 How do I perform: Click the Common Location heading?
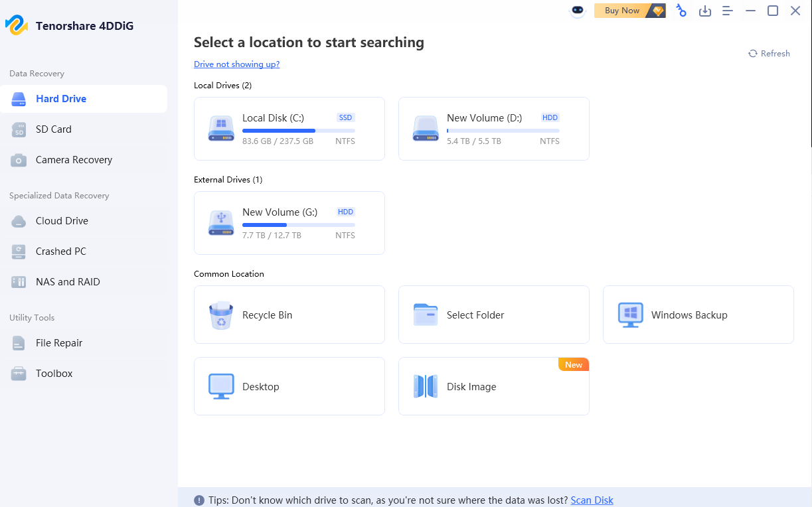click(x=229, y=274)
